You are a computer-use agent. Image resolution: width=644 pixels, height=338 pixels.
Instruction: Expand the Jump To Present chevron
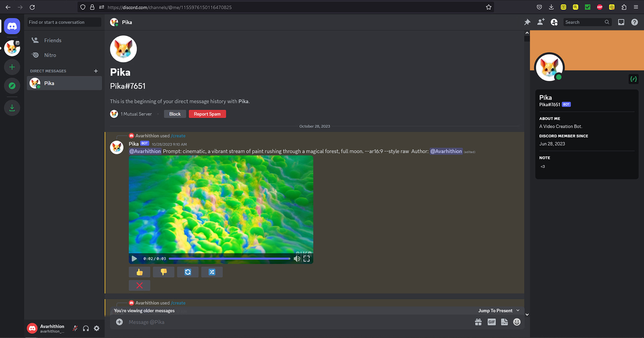[x=518, y=311]
